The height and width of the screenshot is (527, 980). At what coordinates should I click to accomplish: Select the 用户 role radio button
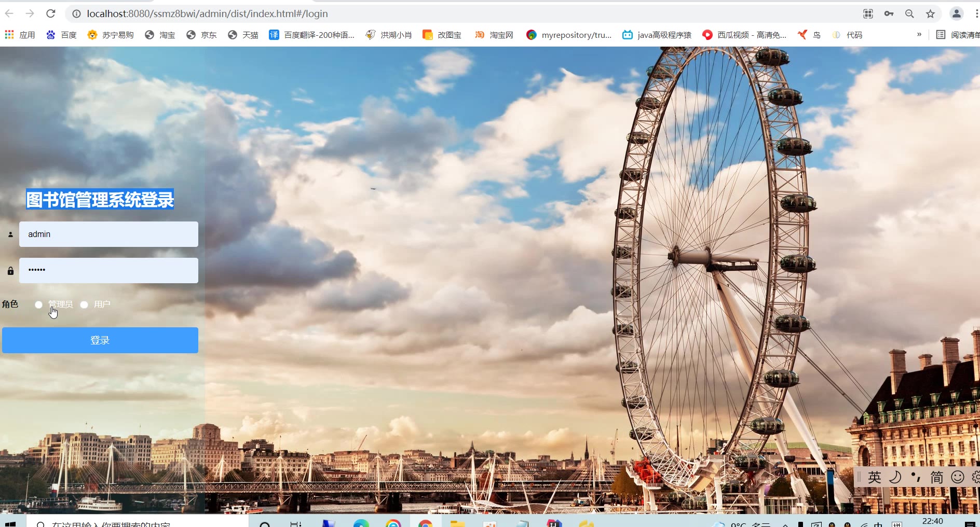[x=84, y=304]
